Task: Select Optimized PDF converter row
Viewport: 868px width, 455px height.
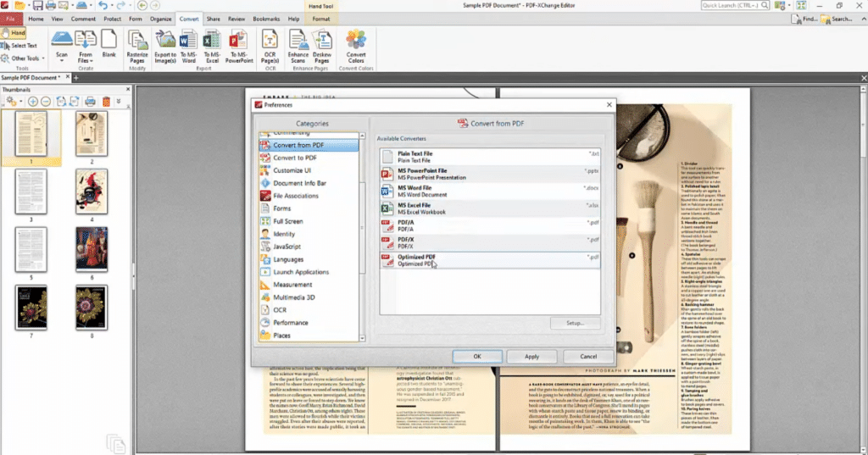Action: tap(490, 260)
